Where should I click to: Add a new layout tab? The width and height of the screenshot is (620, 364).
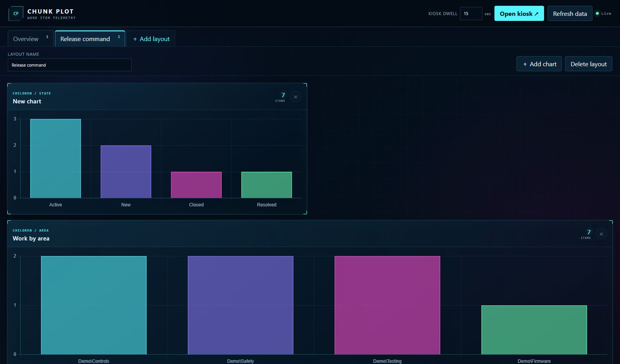tap(151, 39)
